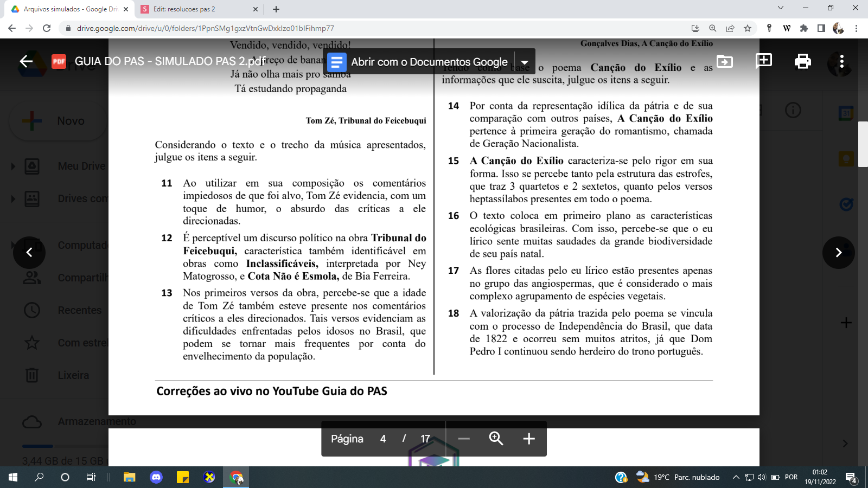Open a new browser tab
Image resolution: width=868 pixels, height=488 pixels.
(276, 9)
